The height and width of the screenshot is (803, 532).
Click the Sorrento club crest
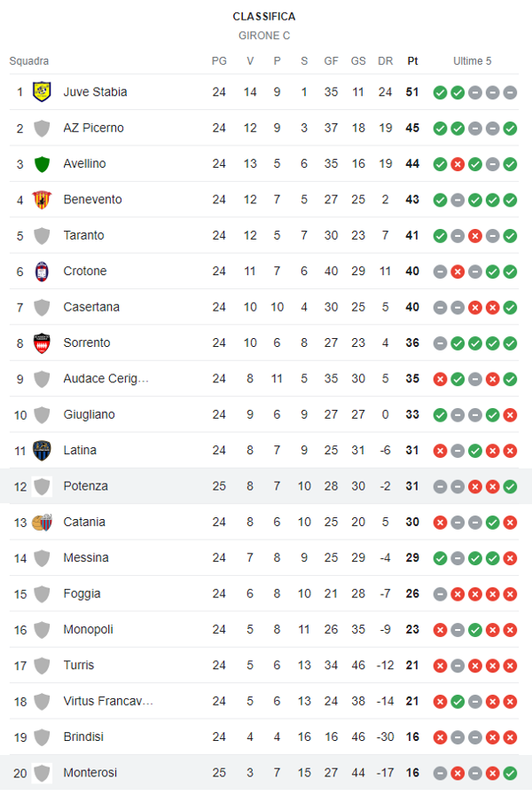click(42, 343)
